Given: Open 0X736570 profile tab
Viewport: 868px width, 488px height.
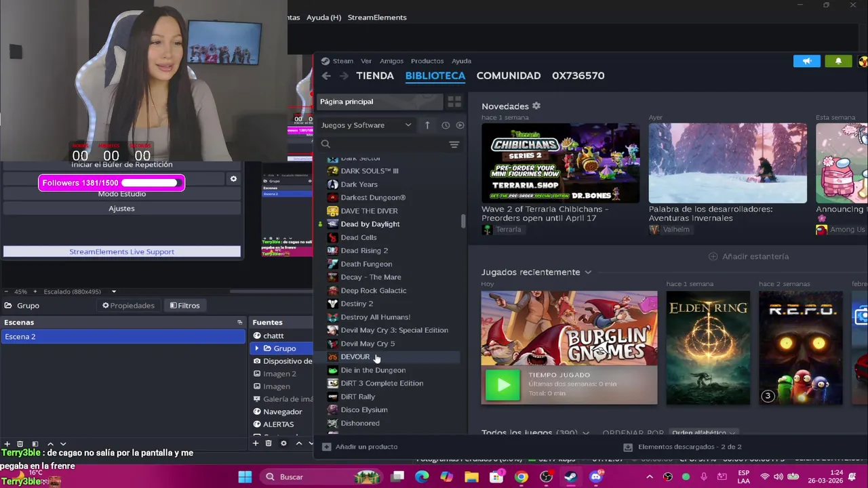Looking at the screenshot, I should 578,76.
